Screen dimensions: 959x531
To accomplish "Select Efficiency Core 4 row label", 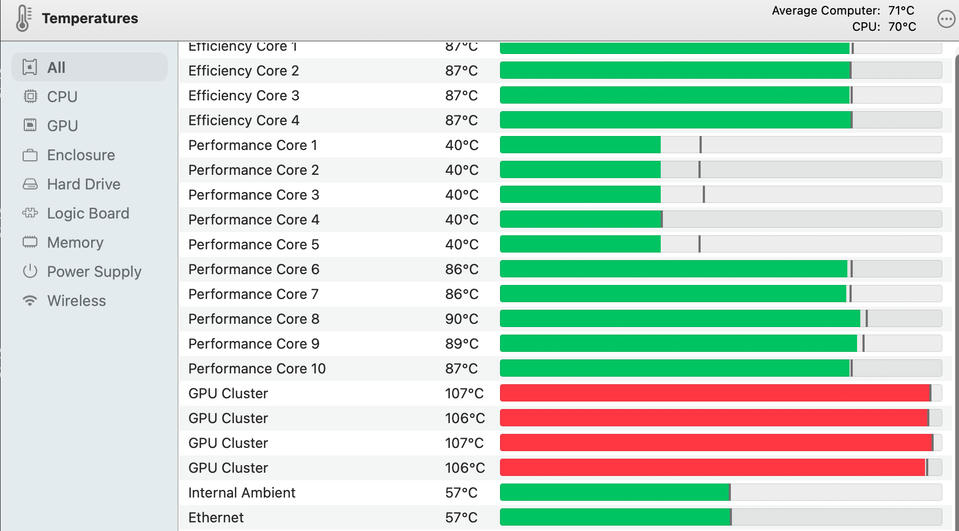I will (243, 121).
